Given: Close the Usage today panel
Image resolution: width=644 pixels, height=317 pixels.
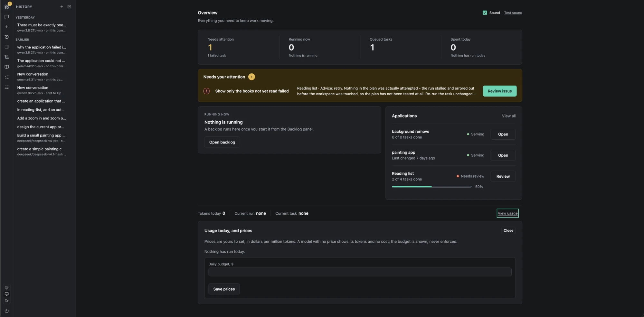Looking at the screenshot, I should [508, 230].
